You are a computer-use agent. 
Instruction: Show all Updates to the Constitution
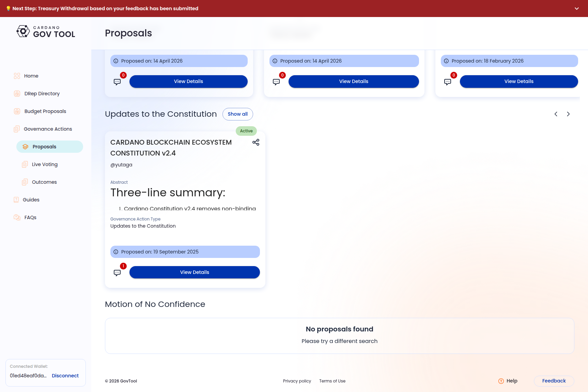[238, 114]
